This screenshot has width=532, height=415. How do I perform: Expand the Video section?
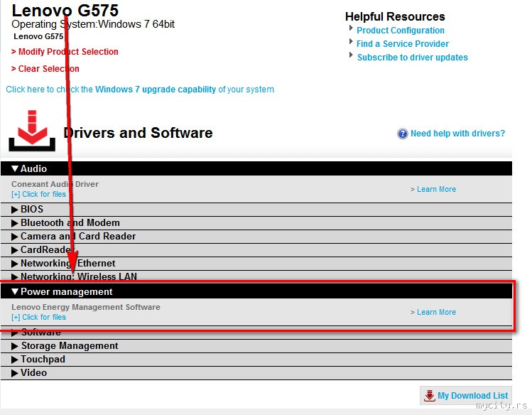pyautogui.click(x=256, y=373)
